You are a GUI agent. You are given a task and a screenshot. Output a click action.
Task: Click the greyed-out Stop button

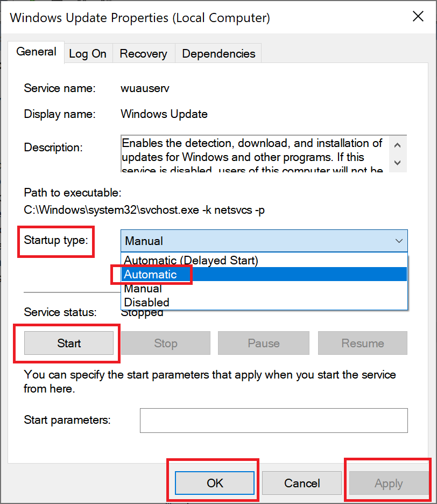coord(165,343)
